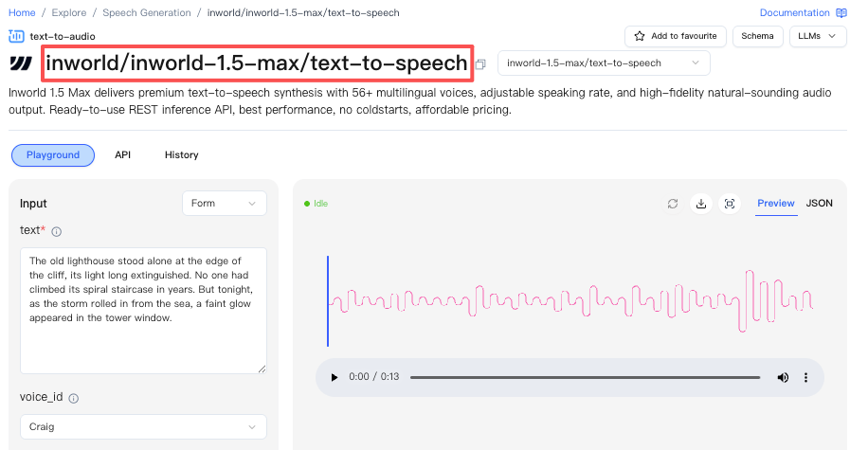Expand the LLMs dropdown

coord(818,36)
